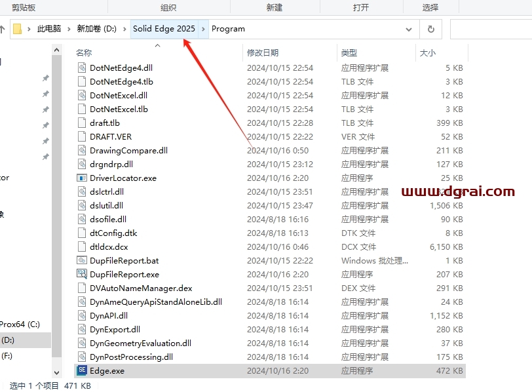
Task: Click the DotNetEdge4.dll file icon
Action: pyautogui.click(x=82, y=68)
